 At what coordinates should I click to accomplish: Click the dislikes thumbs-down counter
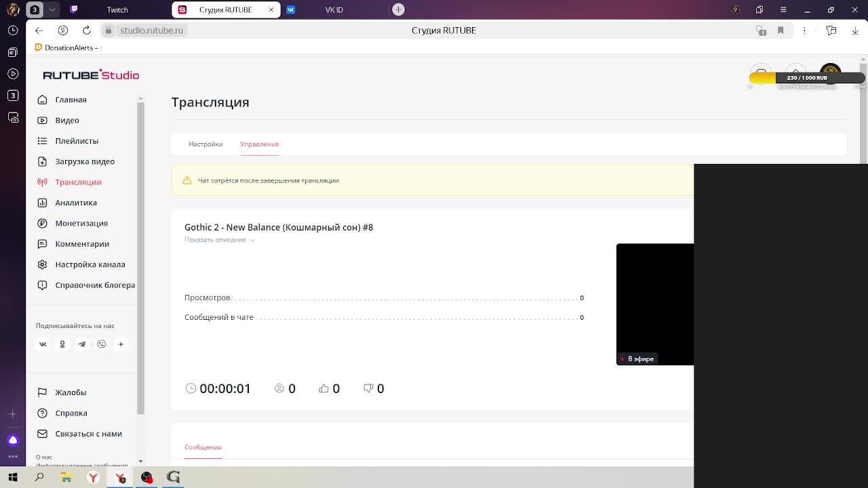point(374,388)
